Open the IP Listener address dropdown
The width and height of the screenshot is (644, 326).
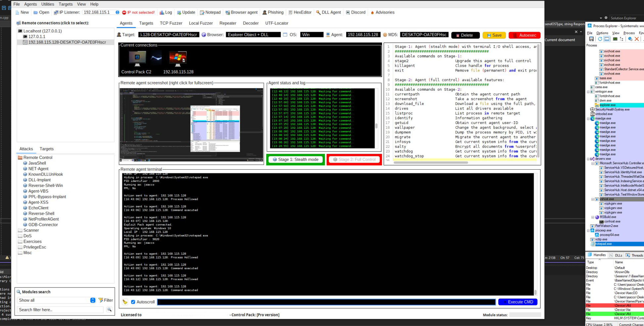coord(117,13)
